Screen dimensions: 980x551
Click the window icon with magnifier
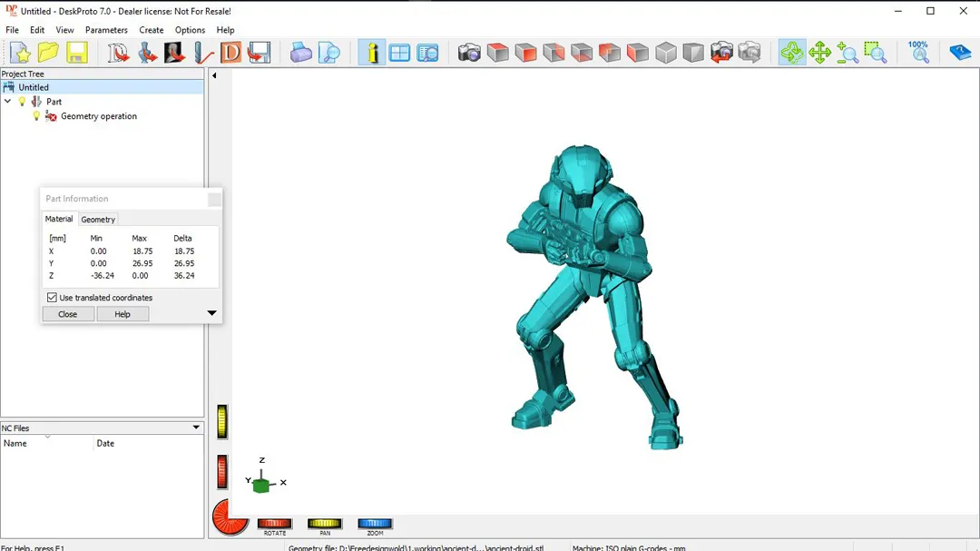pos(427,53)
